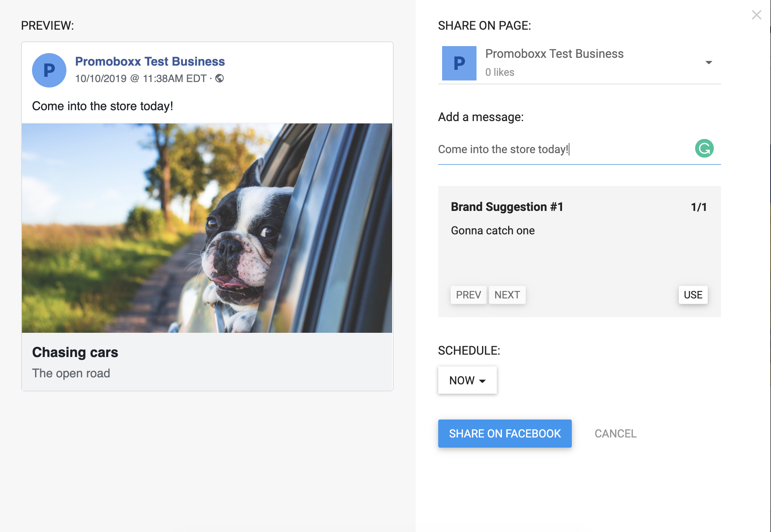
Task: Select the Gonna catch one suggestion text
Action: tap(492, 230)
